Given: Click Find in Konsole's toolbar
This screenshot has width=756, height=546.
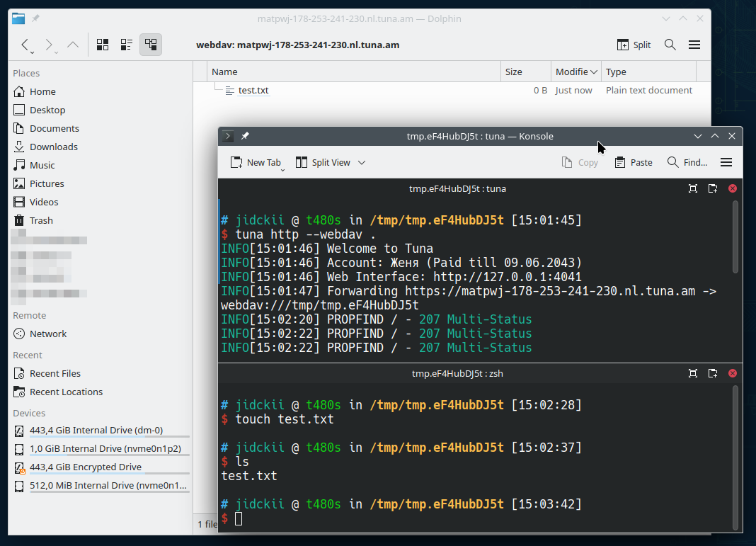Looking at the screenshot, I should pyautogui.click(x=687, y=162).
